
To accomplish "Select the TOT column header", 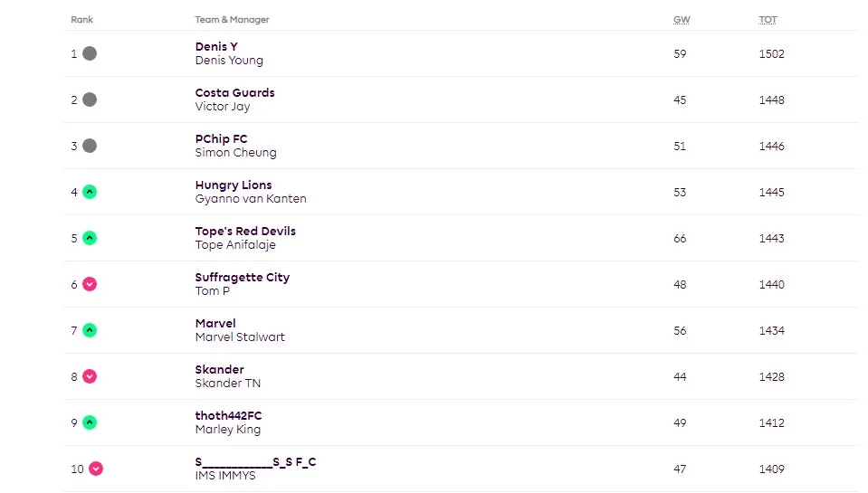I will (x=768, y=19).
